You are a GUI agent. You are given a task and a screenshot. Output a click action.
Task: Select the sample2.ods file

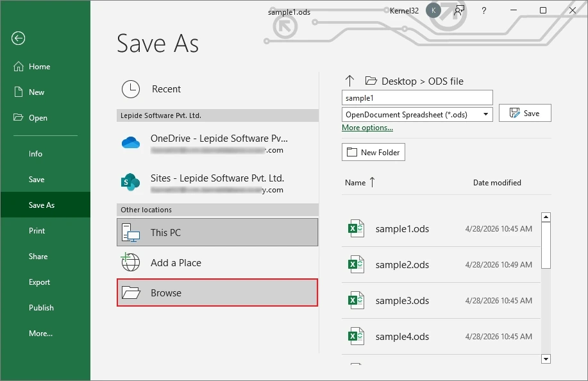tap(441, 265)
